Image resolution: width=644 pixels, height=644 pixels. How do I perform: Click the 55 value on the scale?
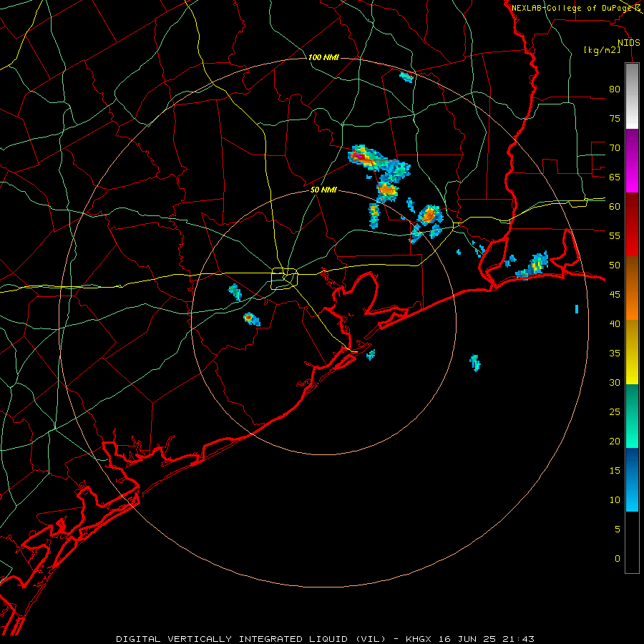coord(615,235)
